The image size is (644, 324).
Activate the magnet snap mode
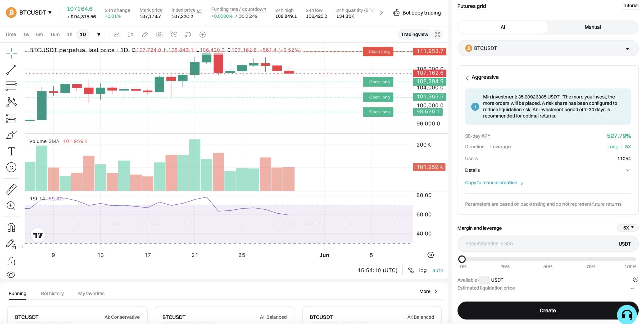pos(11,227)
